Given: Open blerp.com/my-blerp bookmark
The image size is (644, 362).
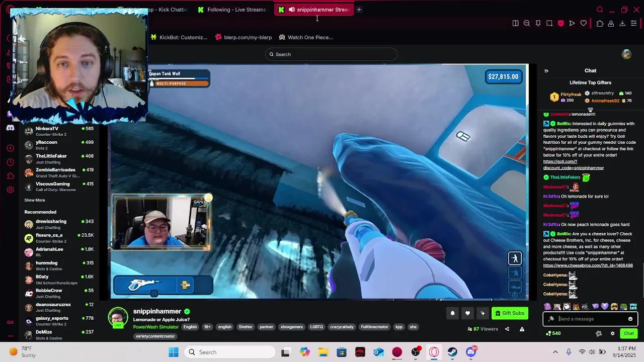Looking at the screenshot, I should pos(244,37).
